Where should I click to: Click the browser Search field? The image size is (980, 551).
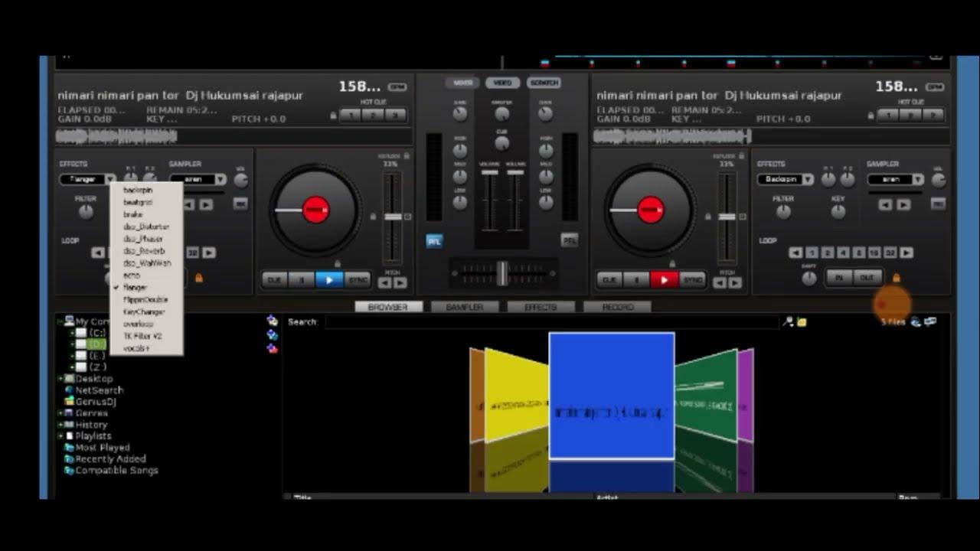(551, 322)
